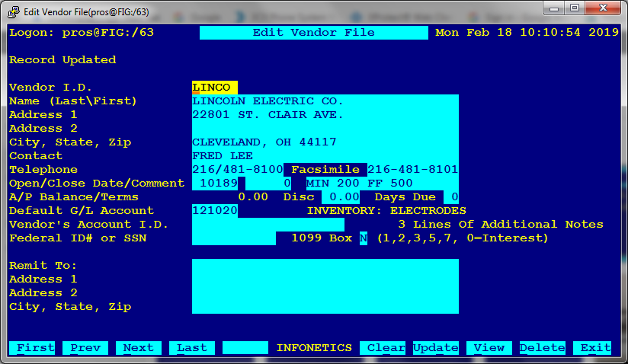Edit the Days Due field
Screen dimensions: 628x364
(x=451, y=196)
